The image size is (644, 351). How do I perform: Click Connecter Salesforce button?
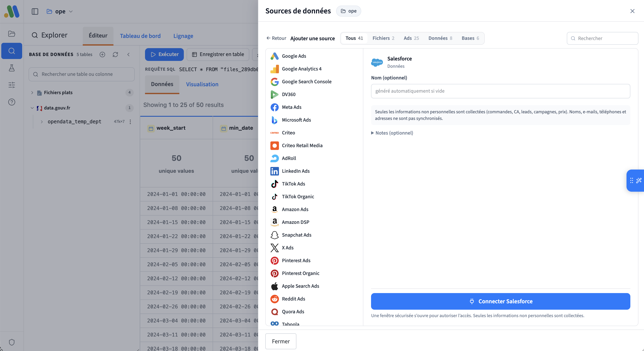coord(500,301)
